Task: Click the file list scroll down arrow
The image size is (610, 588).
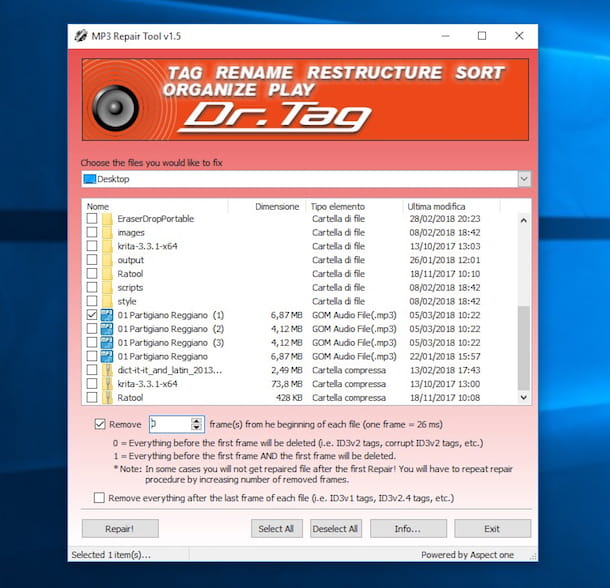Action: click(524, 397)
